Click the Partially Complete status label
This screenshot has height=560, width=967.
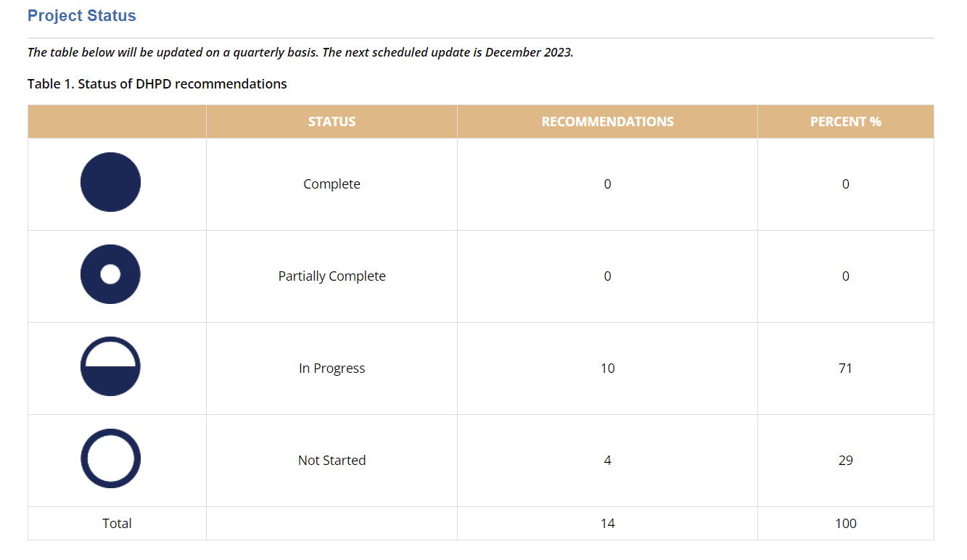click(332, 276)
